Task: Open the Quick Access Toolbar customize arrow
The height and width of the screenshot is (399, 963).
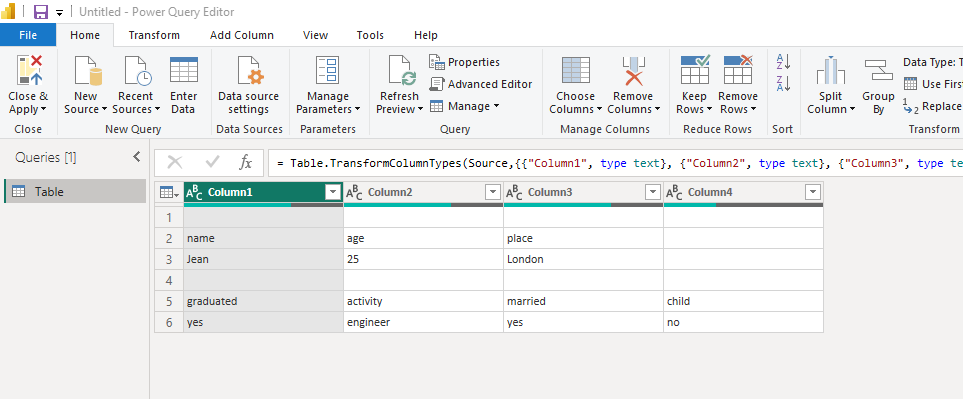Action: pos(59,12)
